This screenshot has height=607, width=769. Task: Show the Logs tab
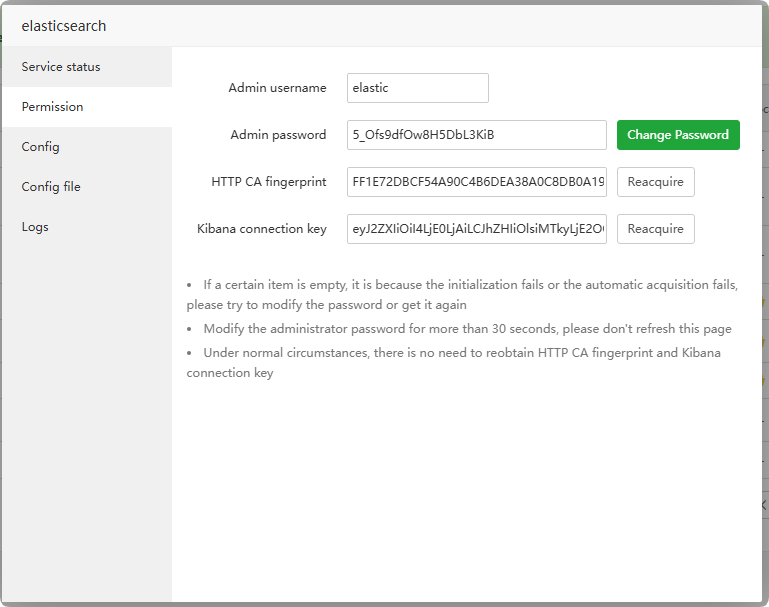[x=35, y=227]
